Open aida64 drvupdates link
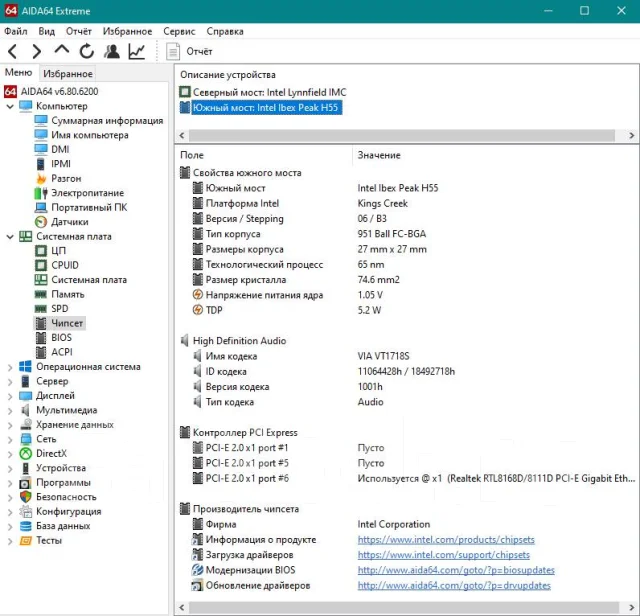640x616 pixels. (x=454, y=585)
